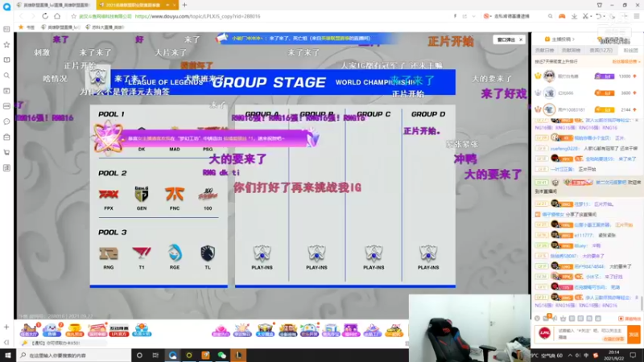Open the bookmarks star folder
644x362 pixels.
27,27
